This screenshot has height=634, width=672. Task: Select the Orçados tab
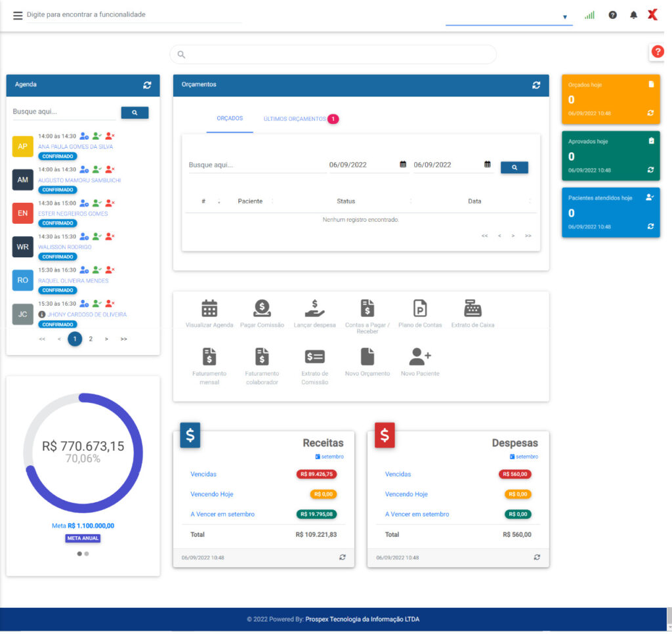pos(230,119)
